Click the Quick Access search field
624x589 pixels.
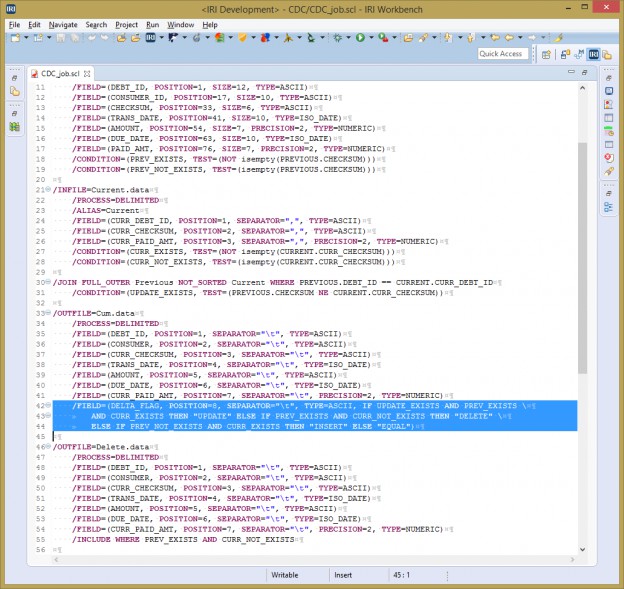(x=503, y=54)
